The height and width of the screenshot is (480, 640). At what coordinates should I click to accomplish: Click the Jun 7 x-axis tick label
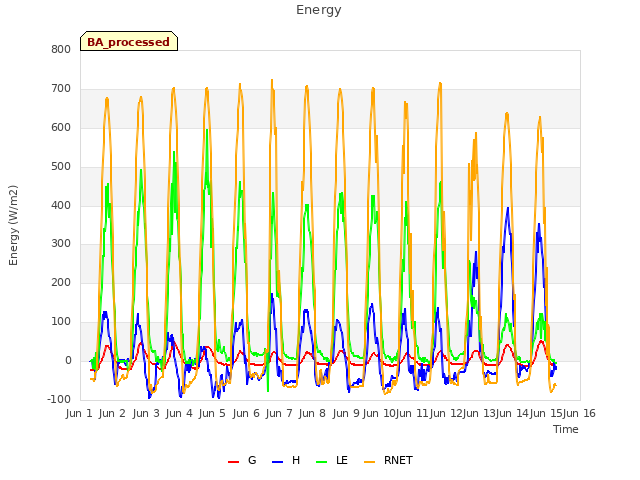(279, 413)
